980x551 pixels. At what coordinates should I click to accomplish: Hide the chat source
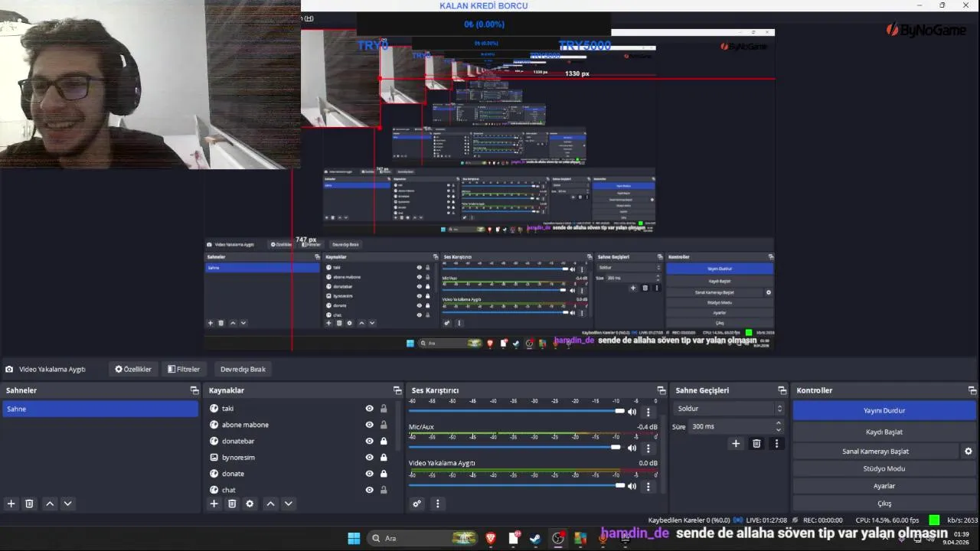(370, 490)
